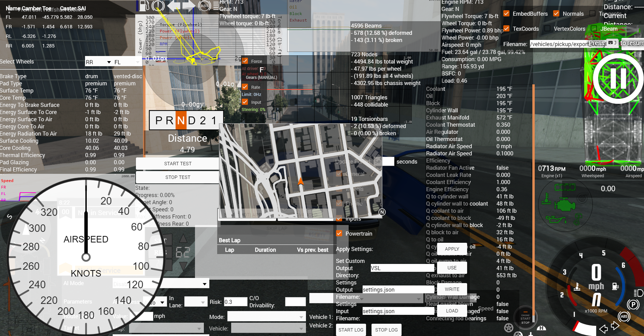Click the LOAD settings button
Screen dimensions: 644x336
point(452,311)
